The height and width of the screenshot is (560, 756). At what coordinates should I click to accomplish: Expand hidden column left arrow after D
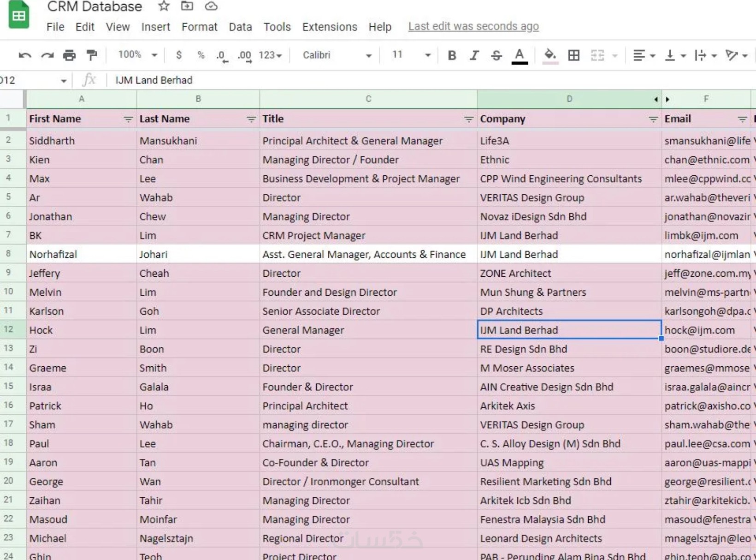[656, 99]
